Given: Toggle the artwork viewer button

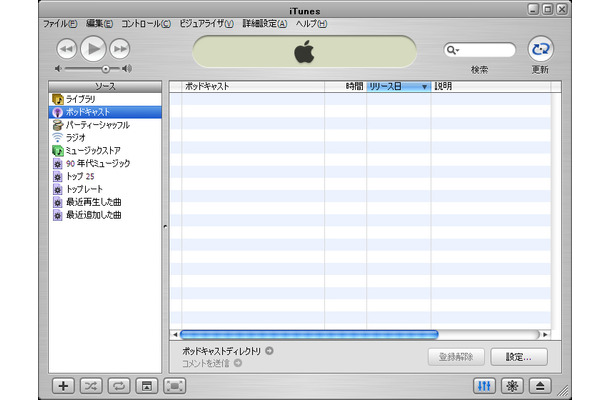Looking at the screenshot, I should (147, 386).
